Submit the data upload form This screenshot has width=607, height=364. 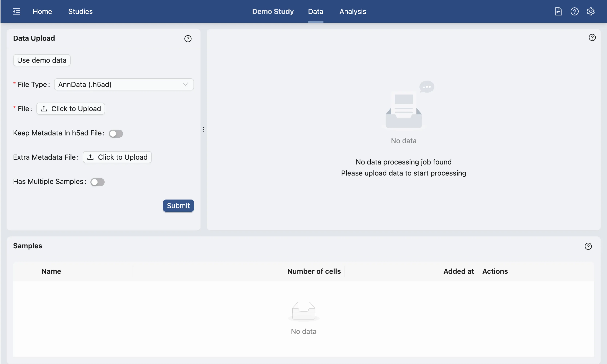(178, 206)
